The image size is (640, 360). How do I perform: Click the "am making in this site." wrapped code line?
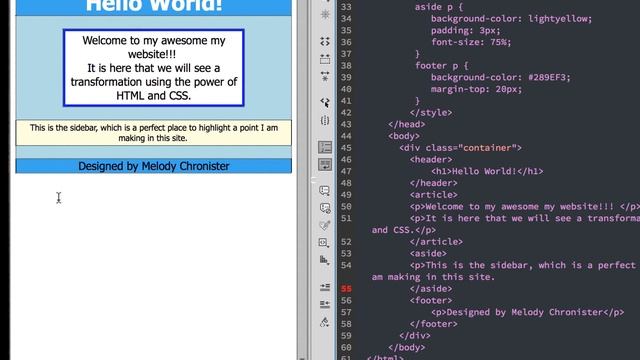click(433, 277)
